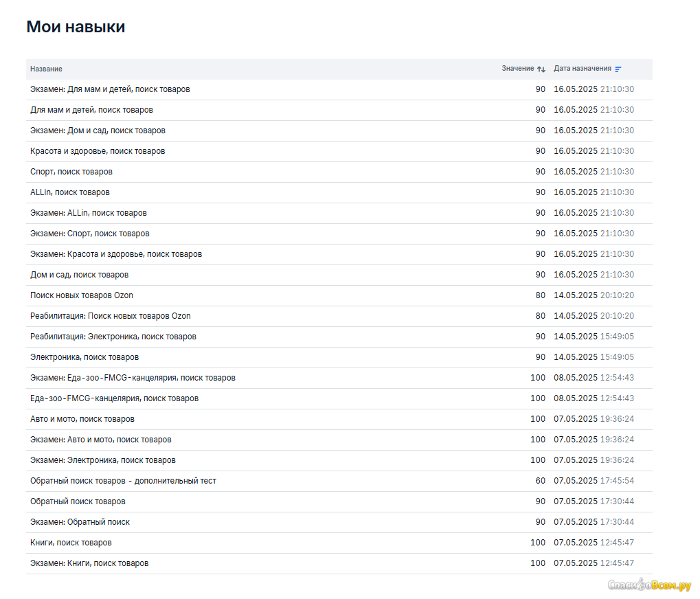Click the date in Экзамен: Электроника row
Viewport: 700px width, 599px height.
594,460
